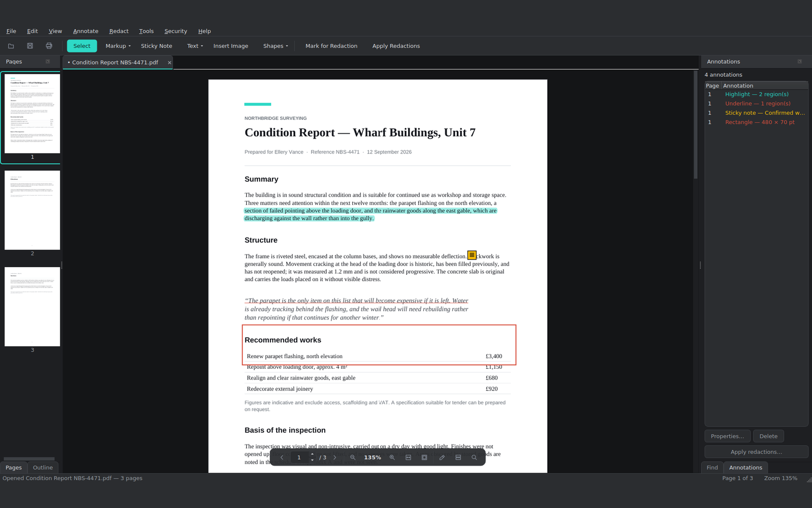812x508 pixels.
Task: Increment the page number spinner
Action: point(312,455)
